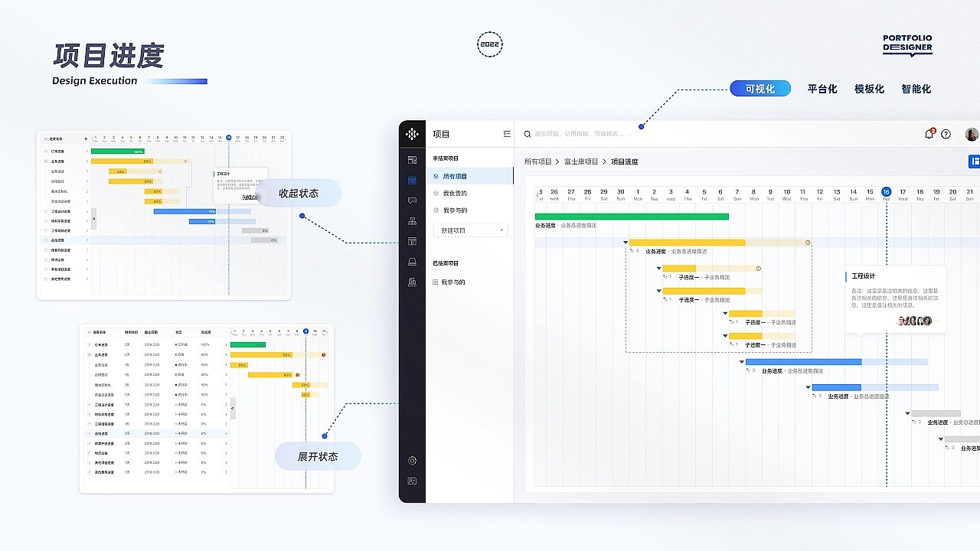Click the highlighted date 16 marker
The width and height of the screenshot is (980, 551).
[x=886, y=192]
